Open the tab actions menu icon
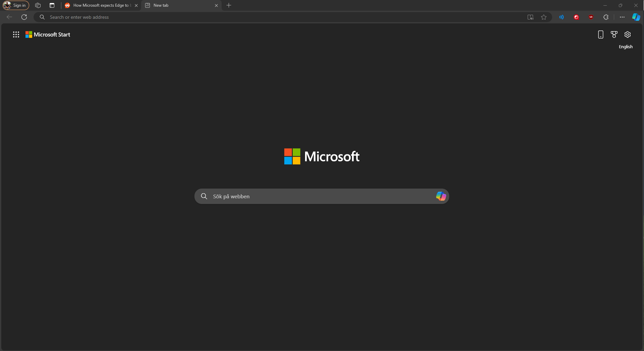The height and width of the screenshot is (351, 644). coord(52,5)
